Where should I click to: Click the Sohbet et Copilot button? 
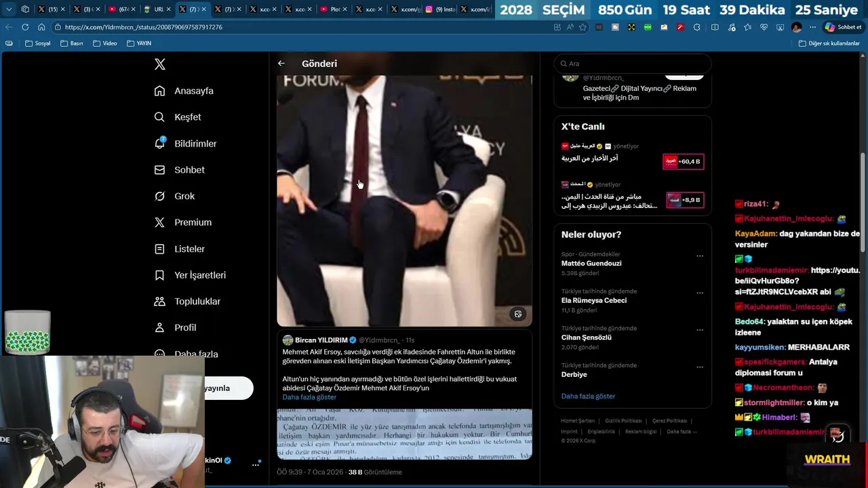pos(843,27)
